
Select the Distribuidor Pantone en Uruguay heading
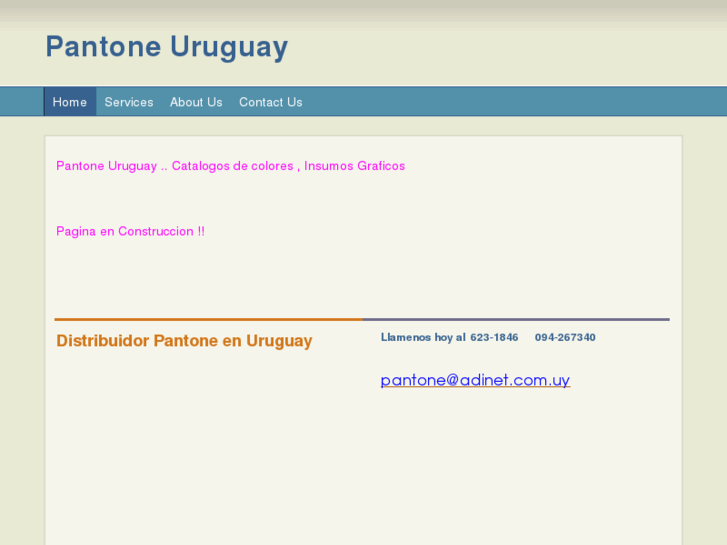click(184, 341)
